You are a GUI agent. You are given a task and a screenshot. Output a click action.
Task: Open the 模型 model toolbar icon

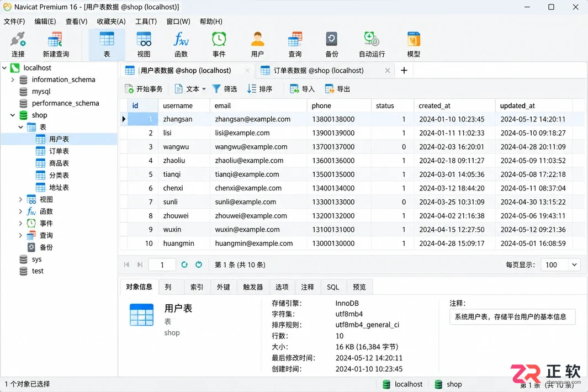(x=414, y=44)
